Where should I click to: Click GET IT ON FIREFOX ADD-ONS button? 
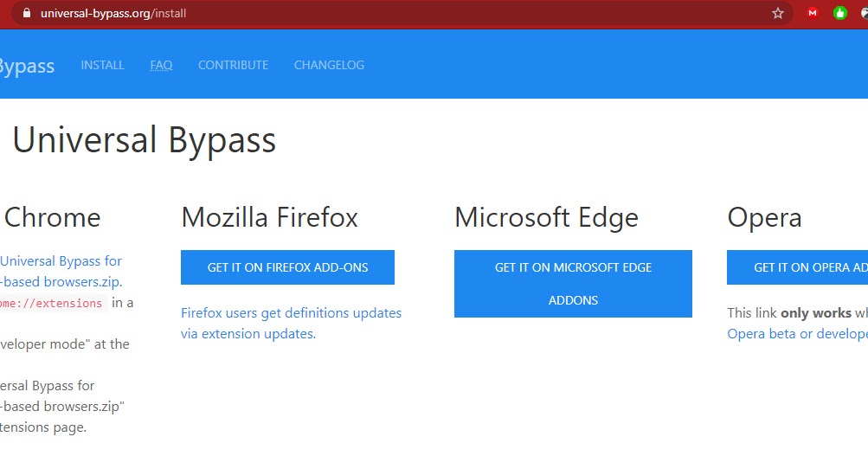[287, 267]
